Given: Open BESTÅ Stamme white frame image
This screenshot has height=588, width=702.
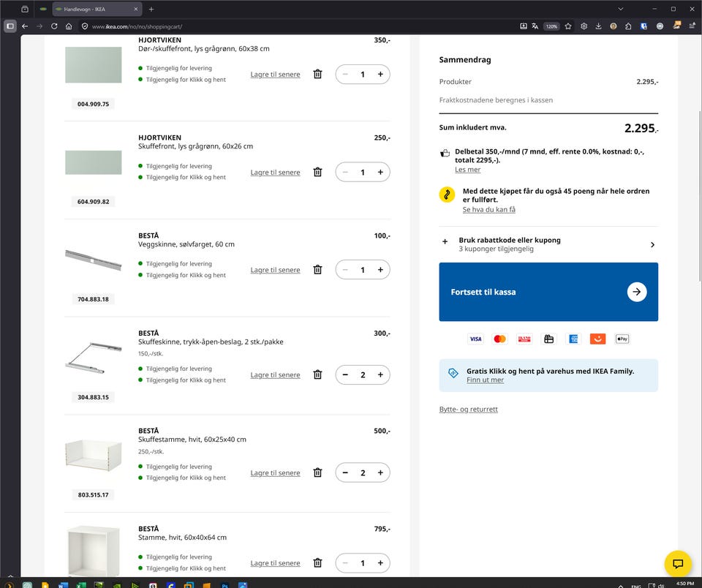Looking at the screenshot, I should tap(93, 551).
